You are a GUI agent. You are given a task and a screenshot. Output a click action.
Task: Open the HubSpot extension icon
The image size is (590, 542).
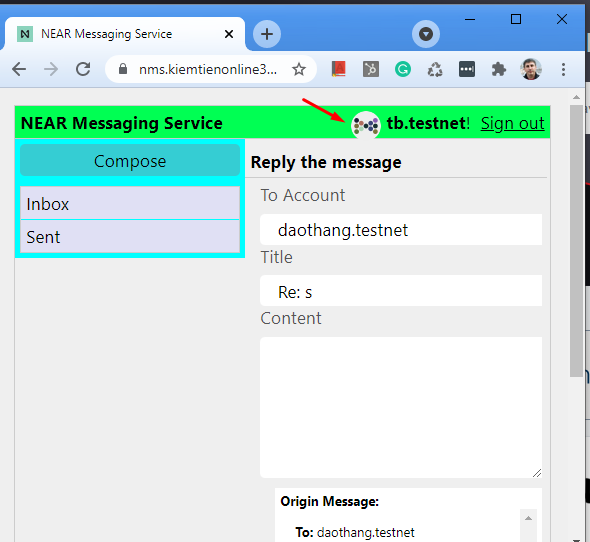click(x=371, y=69)
